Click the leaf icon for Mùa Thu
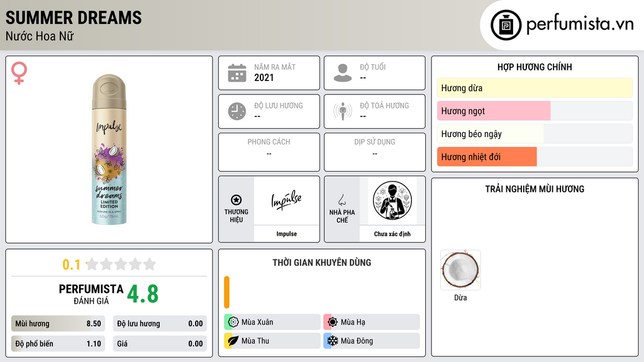This screenshot has width=644, height=362. tap(233, 341)
